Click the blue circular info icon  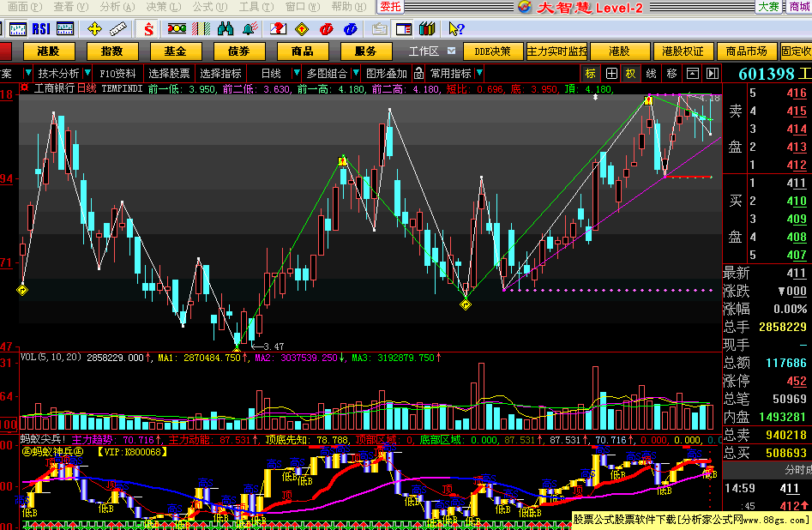(x=351, y=29)
